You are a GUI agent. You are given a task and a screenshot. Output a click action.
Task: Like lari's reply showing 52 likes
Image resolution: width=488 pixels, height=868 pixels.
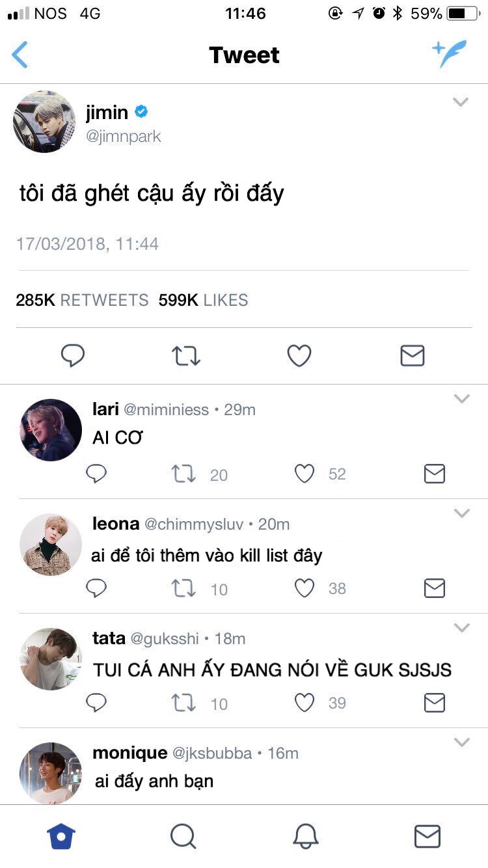click(x=305, y=474)
